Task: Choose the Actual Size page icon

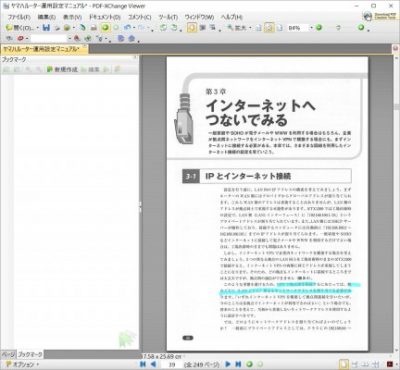Action: (259, 28)
